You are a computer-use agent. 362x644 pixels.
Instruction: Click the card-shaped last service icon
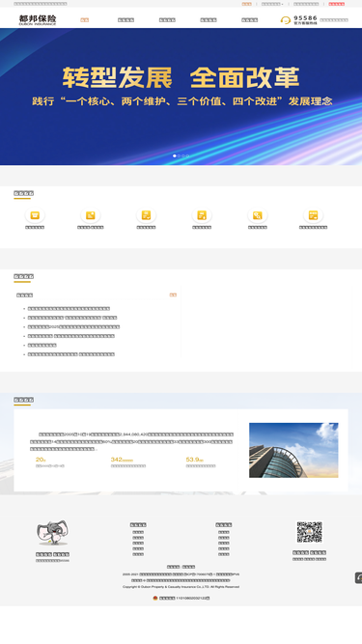coord(313,214)
